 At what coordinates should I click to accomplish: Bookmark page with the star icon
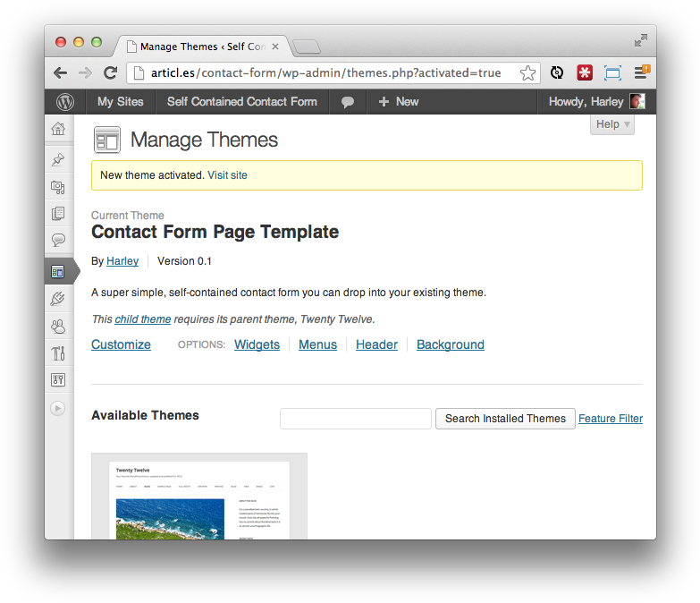(527, 72)
